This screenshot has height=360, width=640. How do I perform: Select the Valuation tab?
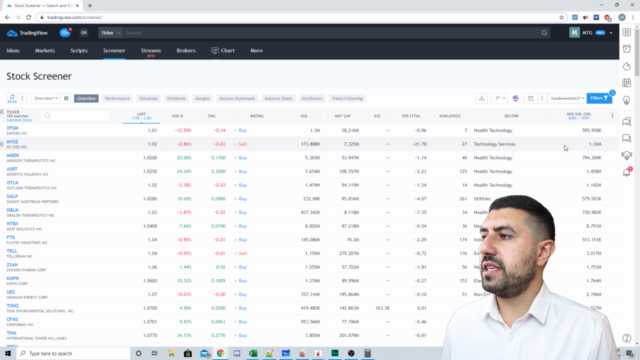tap(148, 98)
